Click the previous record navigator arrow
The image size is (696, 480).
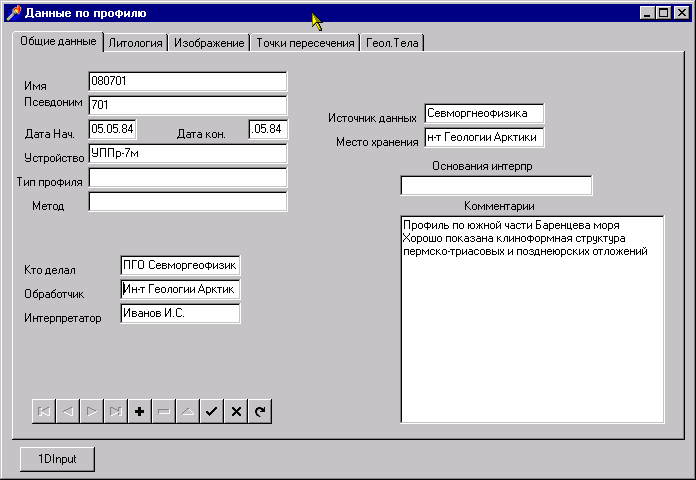[67, 411]
